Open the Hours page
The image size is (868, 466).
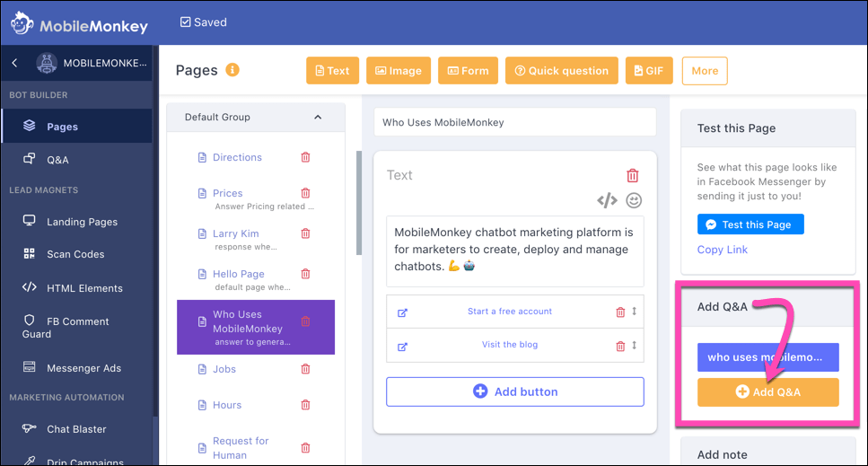227,405
